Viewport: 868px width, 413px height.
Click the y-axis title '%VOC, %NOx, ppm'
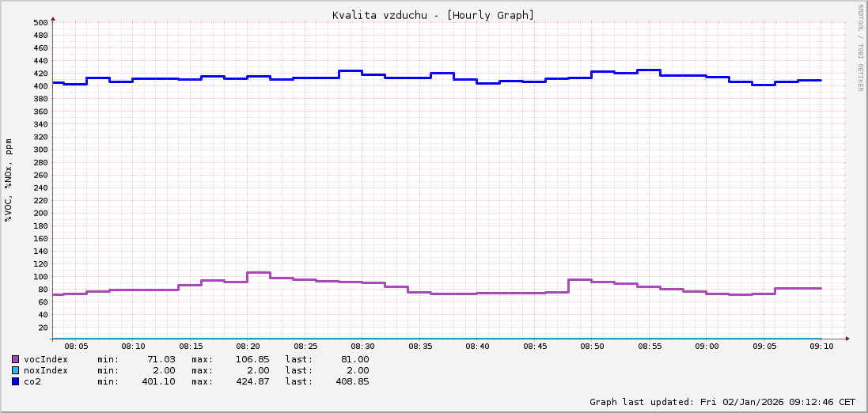[9, 180]
